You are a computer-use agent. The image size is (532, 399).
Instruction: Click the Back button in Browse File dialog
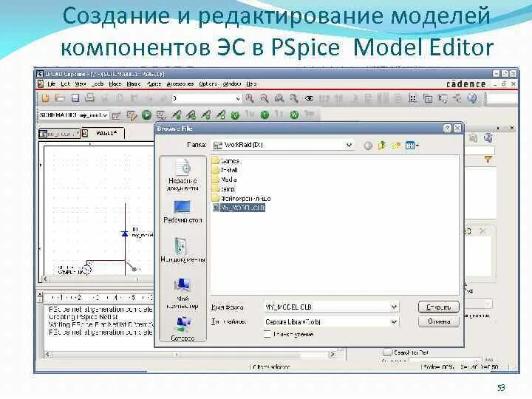tap(368, 146)
